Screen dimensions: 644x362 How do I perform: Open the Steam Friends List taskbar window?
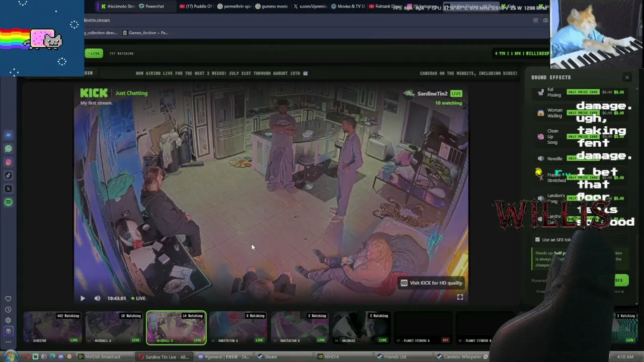[404, 357]
